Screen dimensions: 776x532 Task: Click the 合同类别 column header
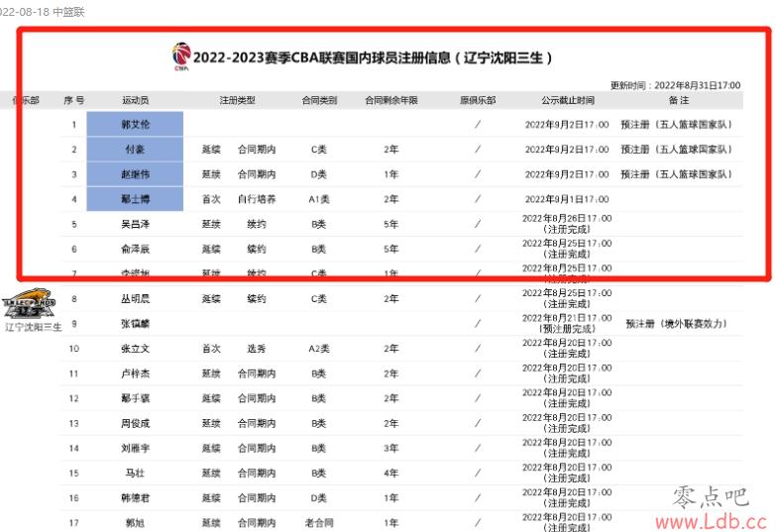[x=319, y=100]
